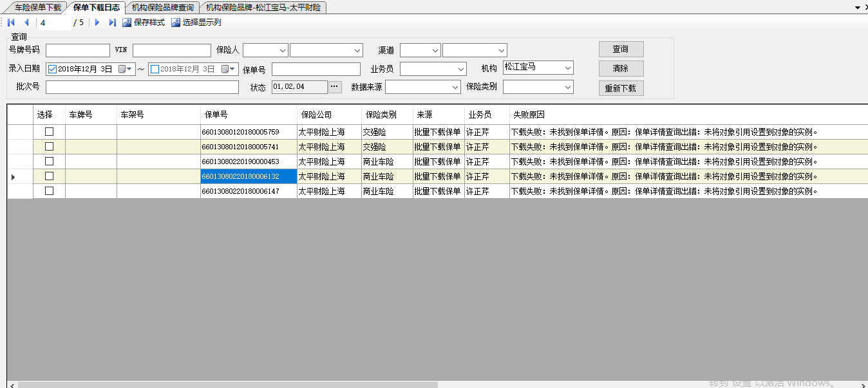Tick the checkbox for policy 66013080120180005759

pos(49,132)
